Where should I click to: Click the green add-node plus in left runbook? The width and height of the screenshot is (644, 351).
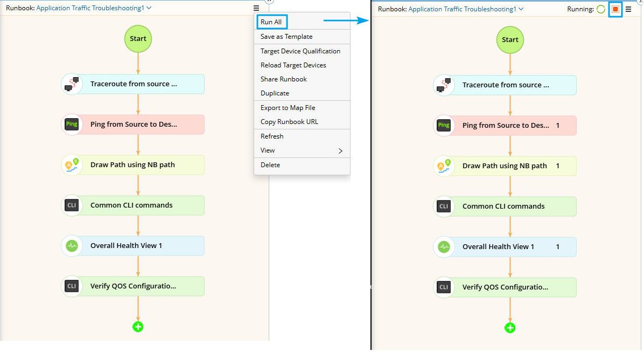(138, 326)
